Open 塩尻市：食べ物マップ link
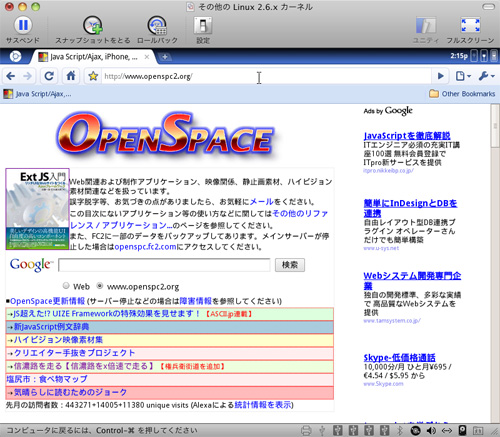 pos(47,379)
